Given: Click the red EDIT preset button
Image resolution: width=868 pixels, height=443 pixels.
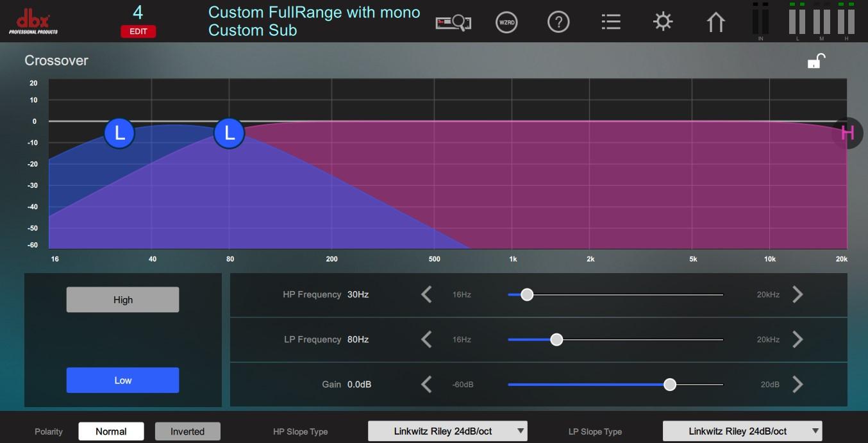Looking at the screenshot, I should tap(138, 31).
